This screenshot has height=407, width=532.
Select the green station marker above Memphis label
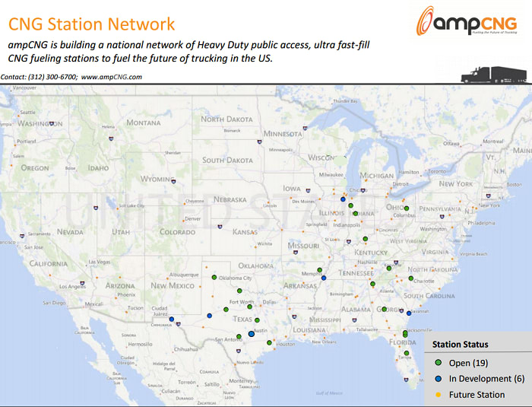tap(320, 270)
